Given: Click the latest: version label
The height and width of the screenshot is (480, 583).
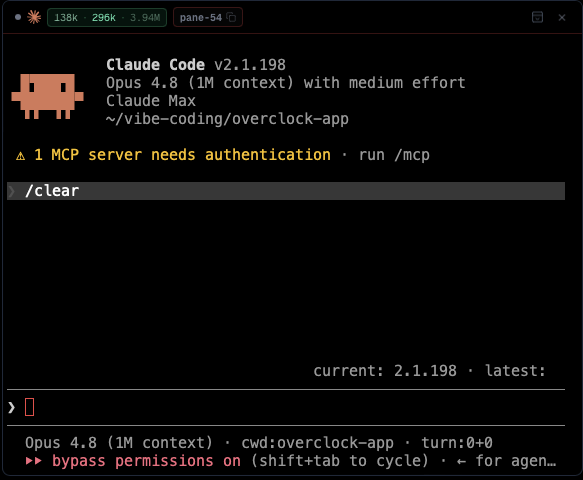Looking at the screenshot, I should click(515, 371).
